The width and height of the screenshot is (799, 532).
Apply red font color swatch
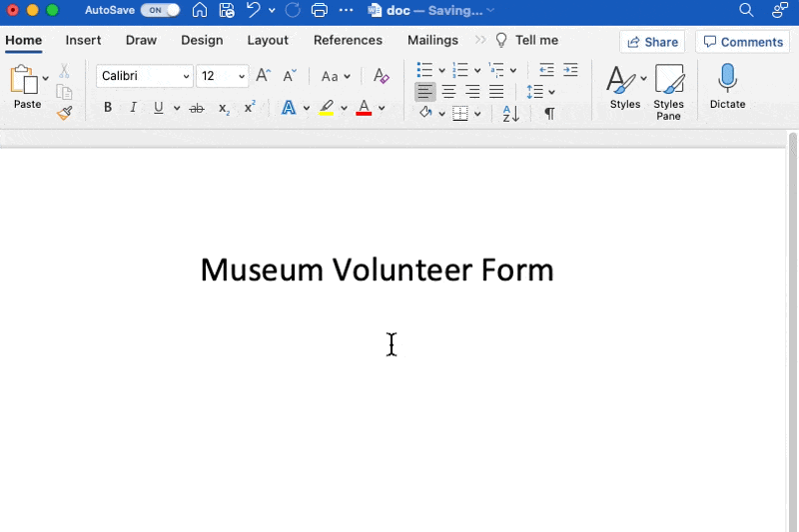(364, 108)
